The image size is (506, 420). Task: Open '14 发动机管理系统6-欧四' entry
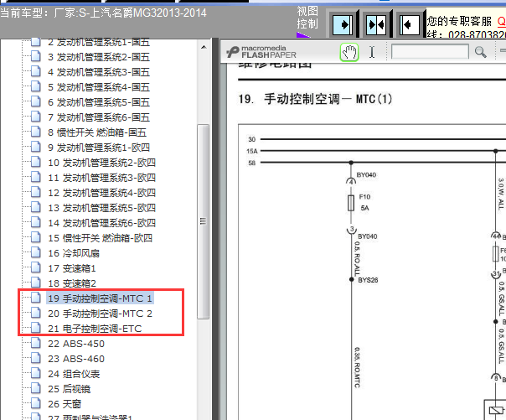[x=101, y=223]
